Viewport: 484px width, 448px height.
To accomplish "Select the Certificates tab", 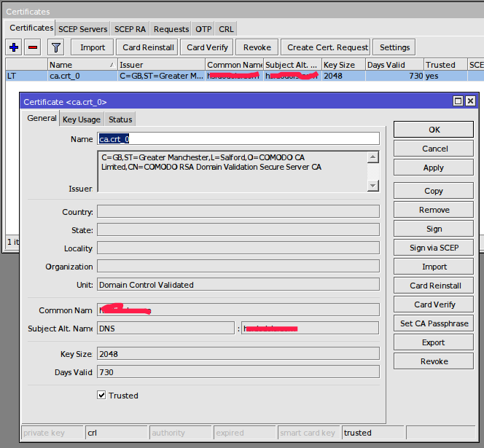I will 31,28.
